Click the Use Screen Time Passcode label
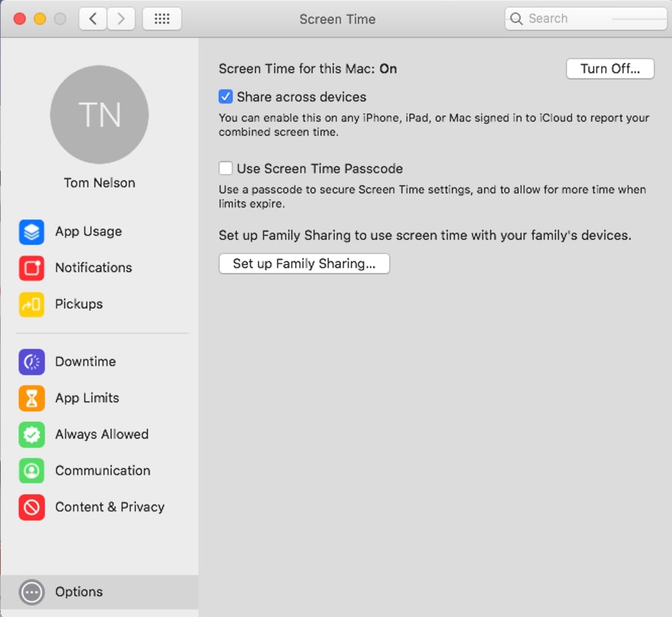 (x=320, y=169)
